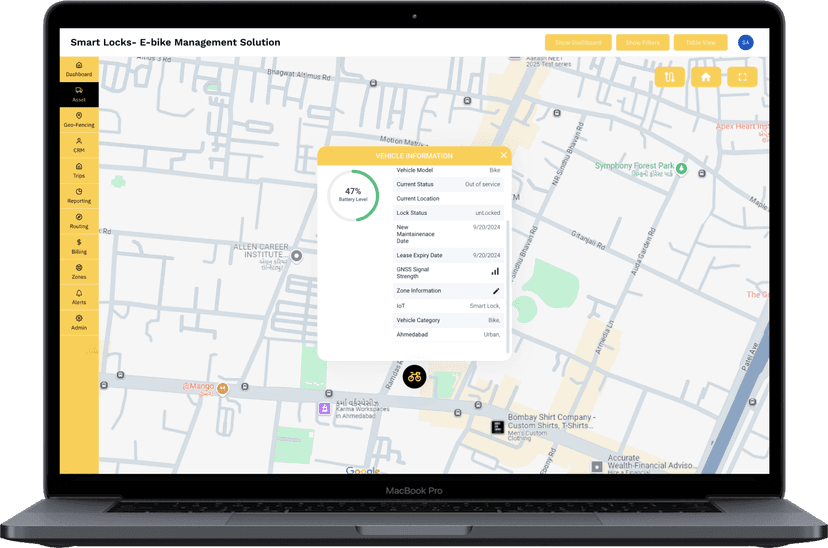This screenshot has width=828, height=548.
Task: Open the SA user avatar menu
Action: (745, 42)
